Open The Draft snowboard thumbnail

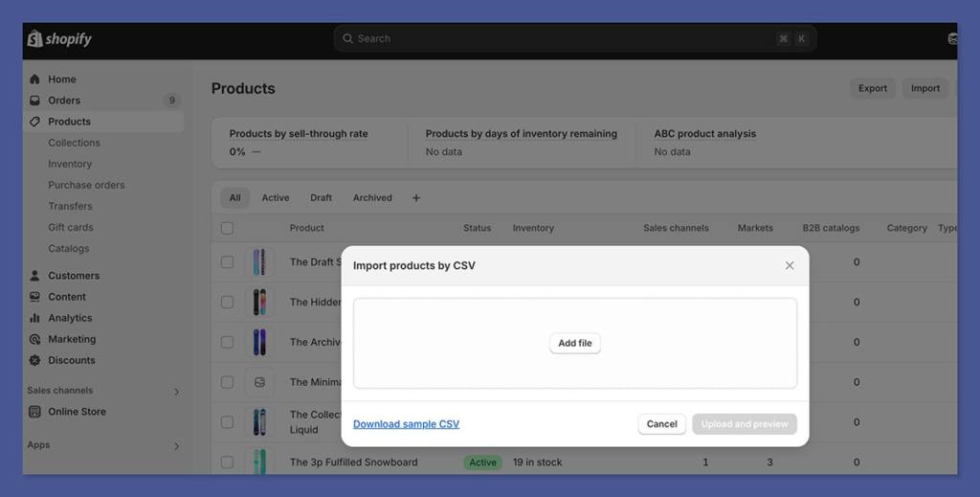click(259, 262)
